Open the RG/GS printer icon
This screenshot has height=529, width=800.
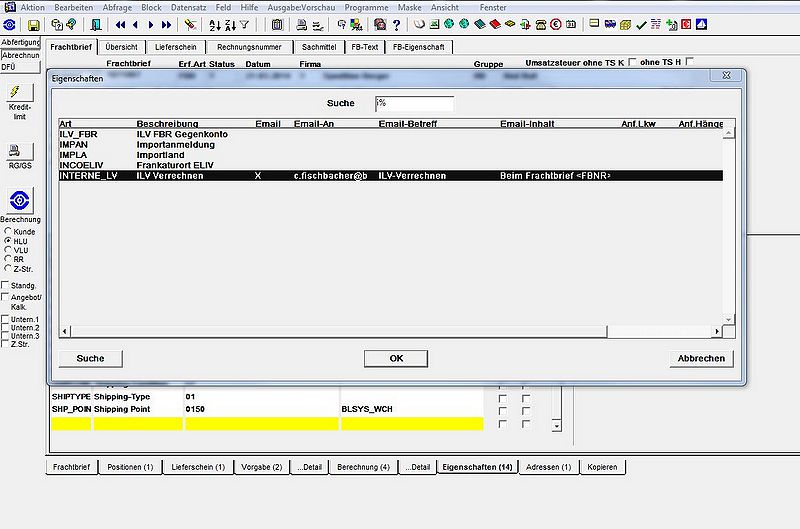pos(19,151)
